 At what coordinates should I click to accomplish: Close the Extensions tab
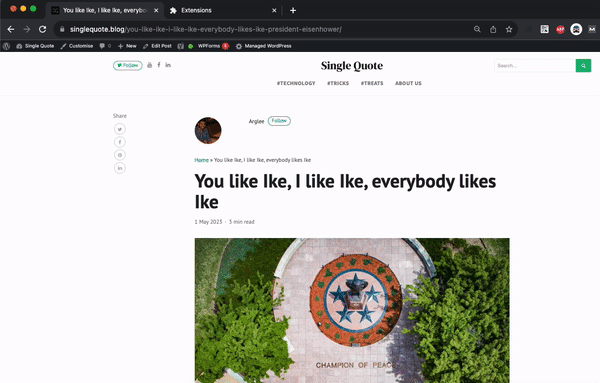pos(274,10)
